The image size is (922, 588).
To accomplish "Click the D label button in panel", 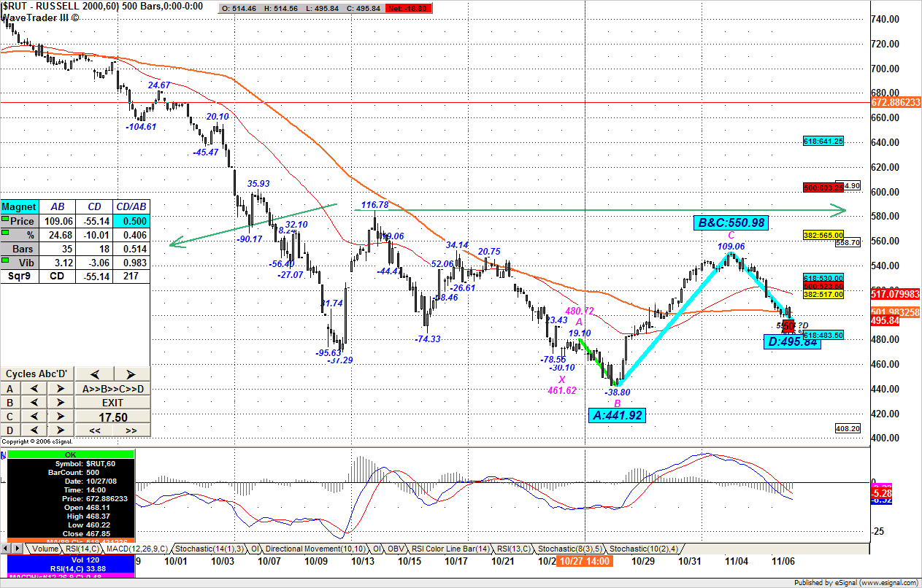I will pos(10,430).
